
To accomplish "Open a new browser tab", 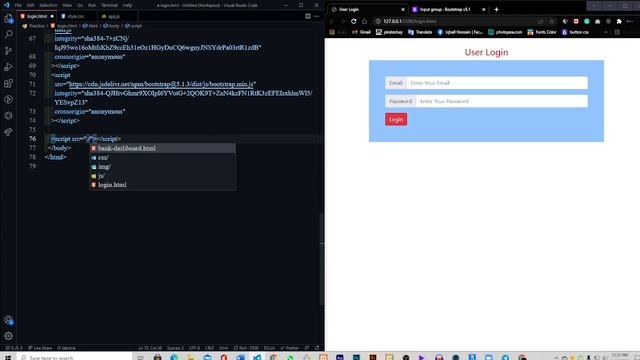I will point(496,9).
